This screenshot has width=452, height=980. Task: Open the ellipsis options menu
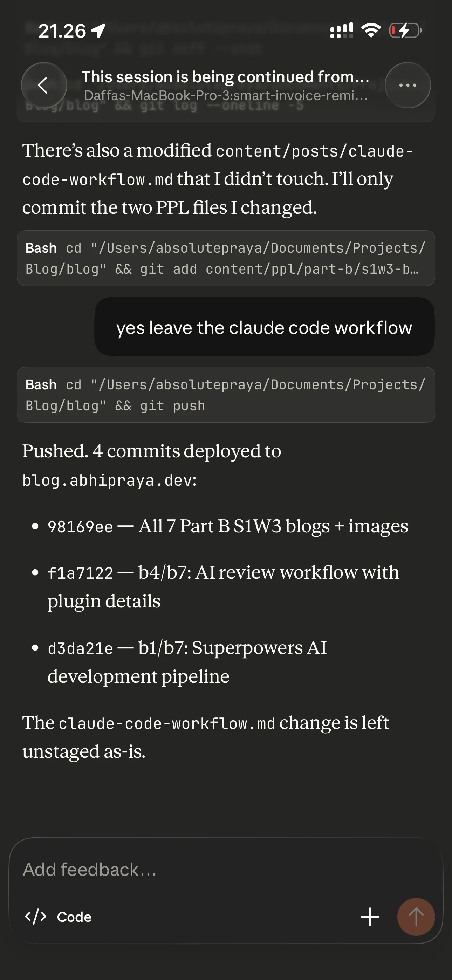pyautogui.click(x=408, y=85)
